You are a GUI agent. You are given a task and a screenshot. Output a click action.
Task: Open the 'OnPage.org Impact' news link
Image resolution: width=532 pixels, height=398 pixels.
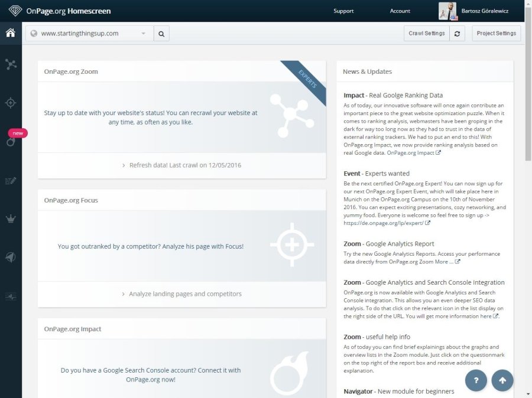(411, 152)
